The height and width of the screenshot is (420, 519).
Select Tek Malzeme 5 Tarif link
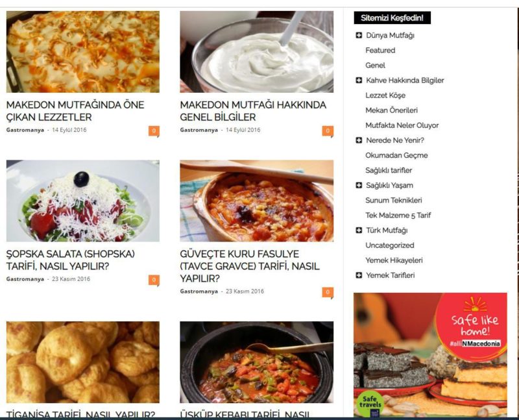point(398,216)
